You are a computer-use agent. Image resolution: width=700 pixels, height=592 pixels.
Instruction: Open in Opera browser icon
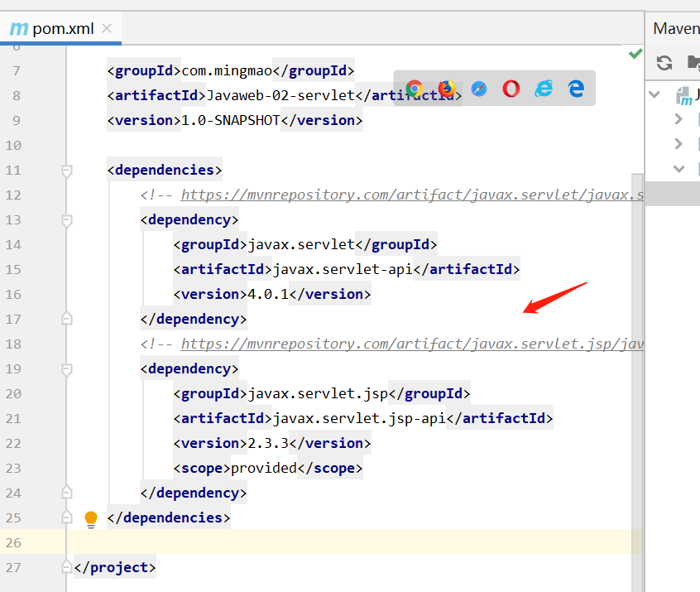click(511, 89)
